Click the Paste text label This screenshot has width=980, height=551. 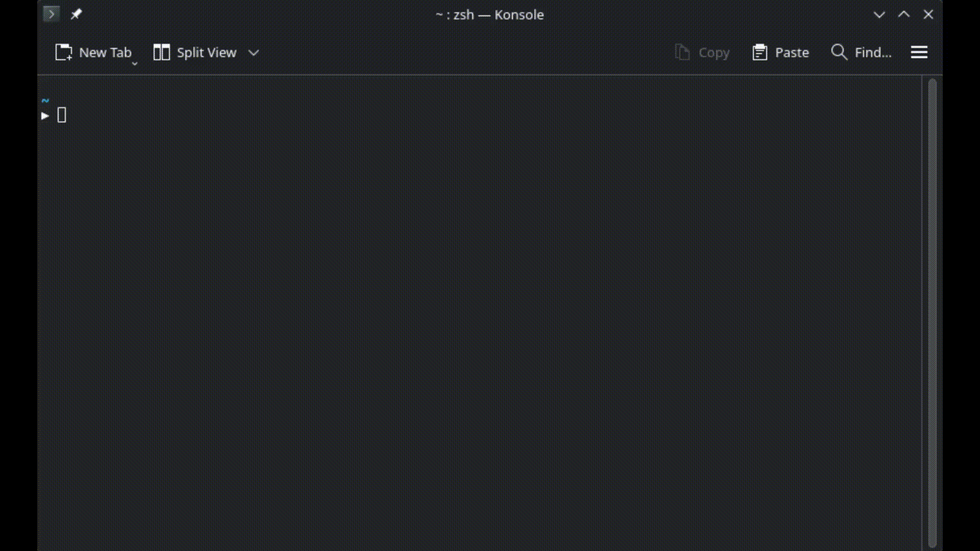[x=792, y=53]
